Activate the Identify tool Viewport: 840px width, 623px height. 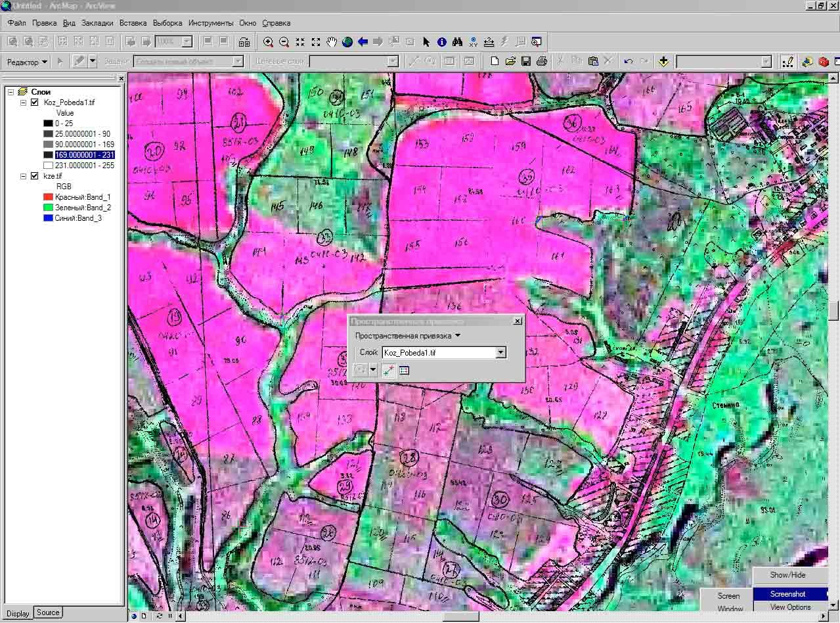[442, 42]
